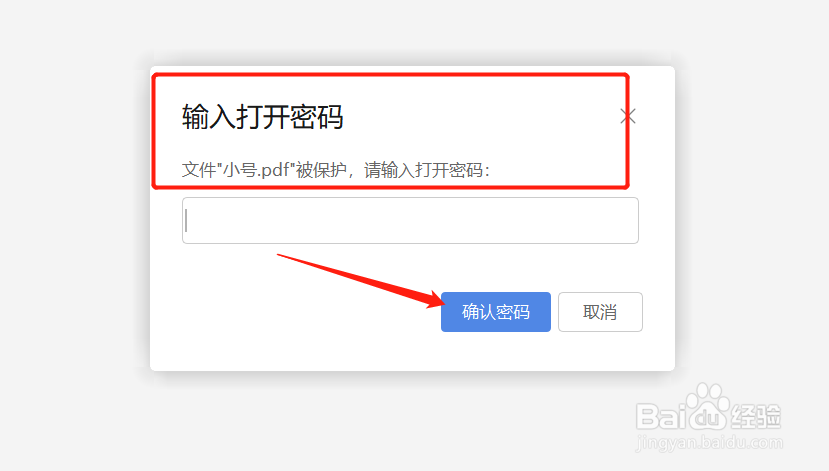Click the red arrow head near 确认密码
829x471 pixels.
click(436, 300)
